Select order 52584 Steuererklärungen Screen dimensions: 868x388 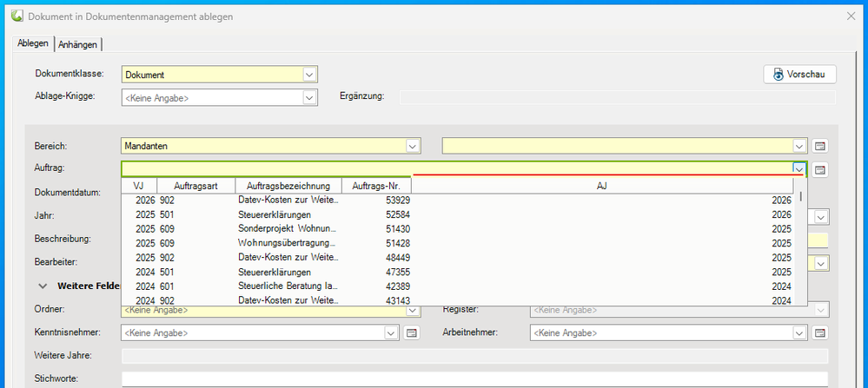pos(458,214)
